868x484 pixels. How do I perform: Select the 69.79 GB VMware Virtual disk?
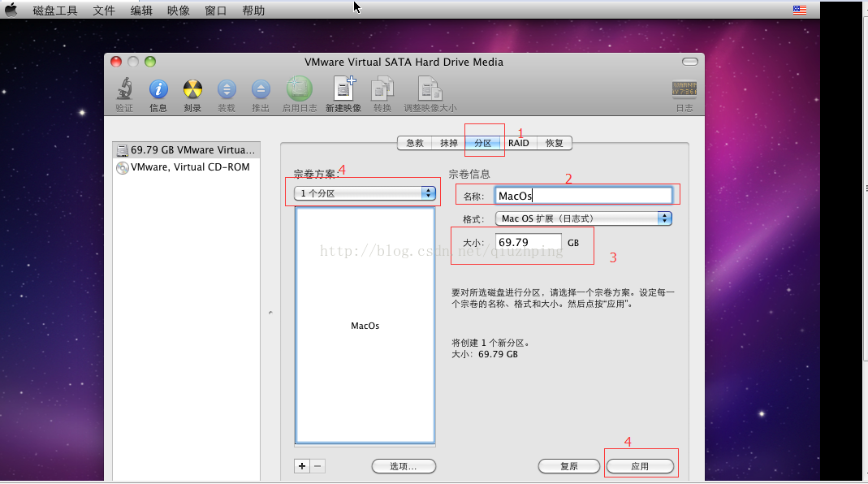point(186,150)
